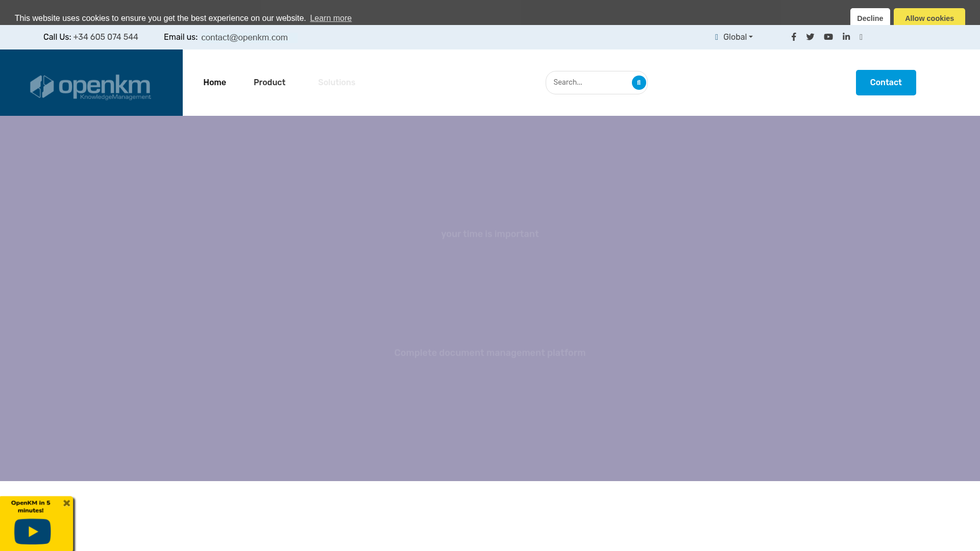
Task: Open the Solutions dropdown menu
Action: (x=336, y=82)
